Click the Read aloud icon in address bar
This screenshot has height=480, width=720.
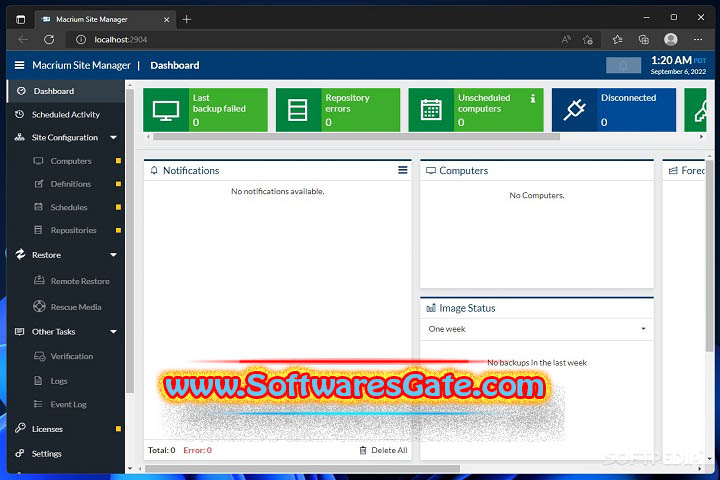566,40
